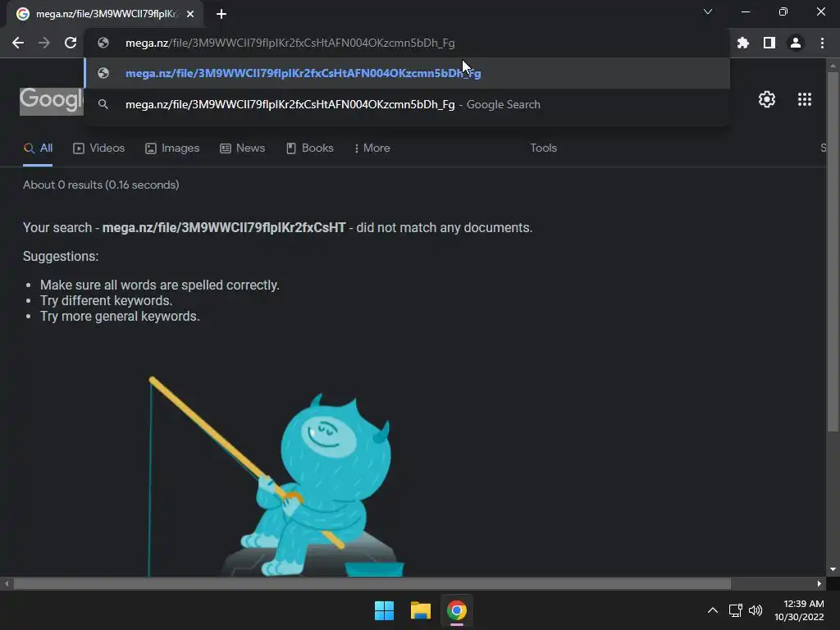Switch to the Books tab
Image resolution: width=840 pixels, height=630 pixels.
[x=310, y=148]
